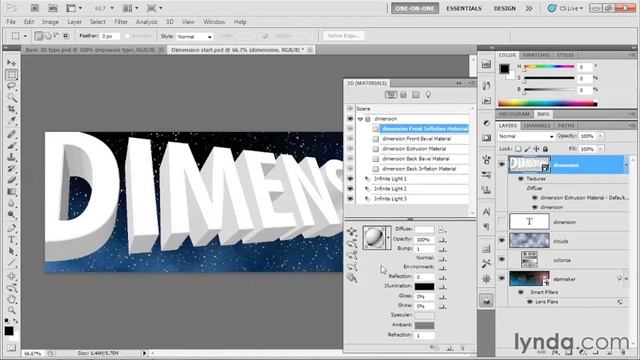Open the Style dropdown in options bar
Screen dimensions: 640x360
click(210, 37)
